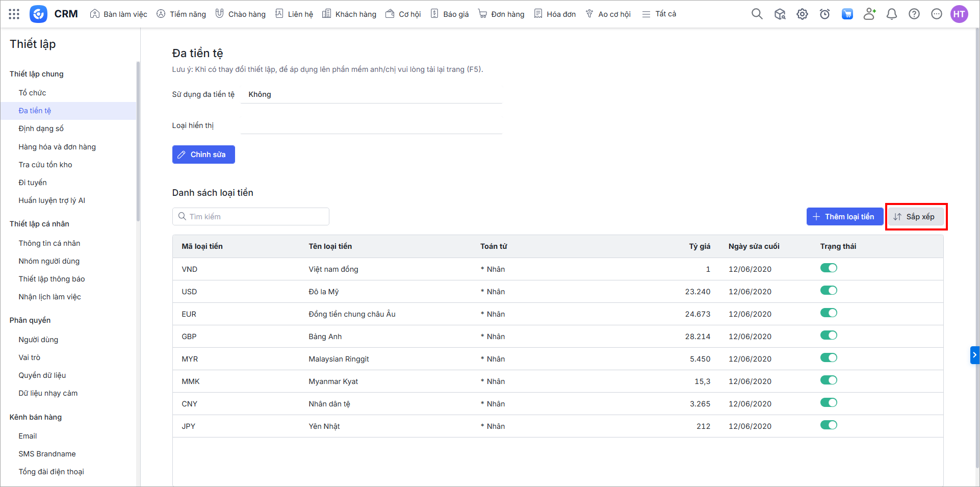Click the sidebar vertical scrollbar
Viewport: 980px width, 487px height.
click(138, 143)
